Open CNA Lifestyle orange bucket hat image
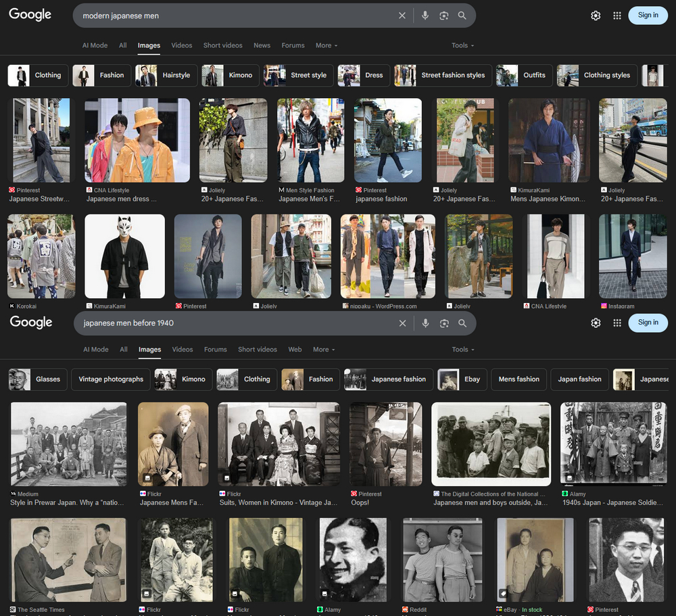The width and height of the screenshot is (676, 616). pyautogui.click(x=137, y=140)
